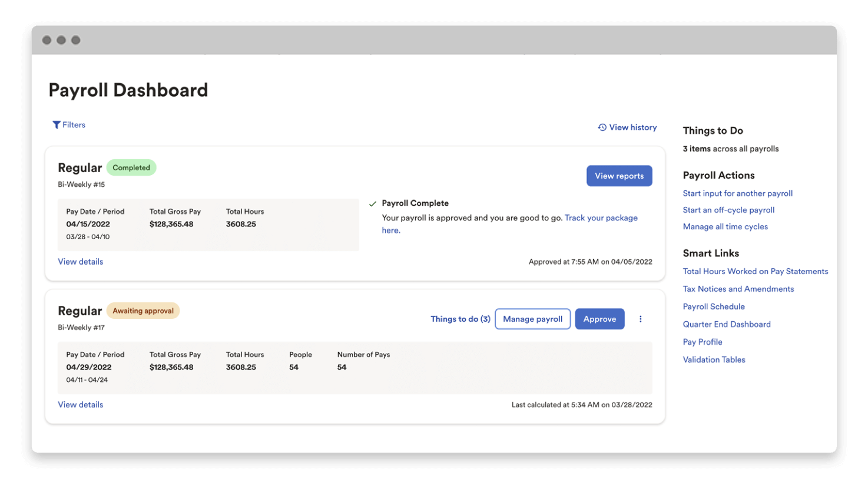Open the Quarter End Dashboard

point(727,324)
